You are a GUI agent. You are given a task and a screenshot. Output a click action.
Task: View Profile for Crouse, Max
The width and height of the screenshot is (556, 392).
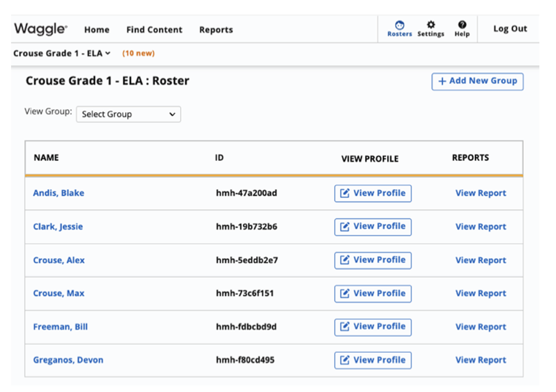point(373,294)
